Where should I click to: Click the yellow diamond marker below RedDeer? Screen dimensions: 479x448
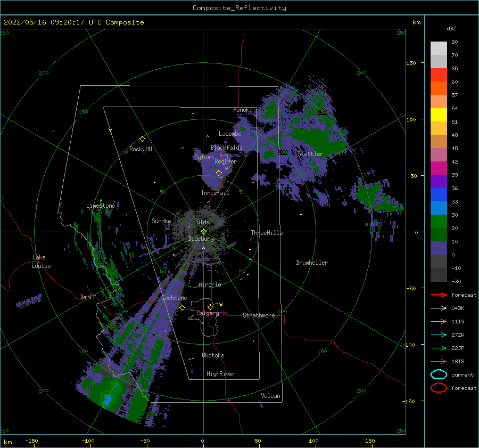(x=219, y=173)
